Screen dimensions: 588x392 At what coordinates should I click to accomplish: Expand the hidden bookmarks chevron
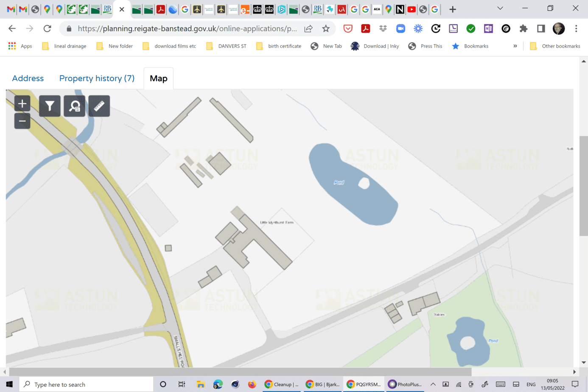[x=515, y=46]
